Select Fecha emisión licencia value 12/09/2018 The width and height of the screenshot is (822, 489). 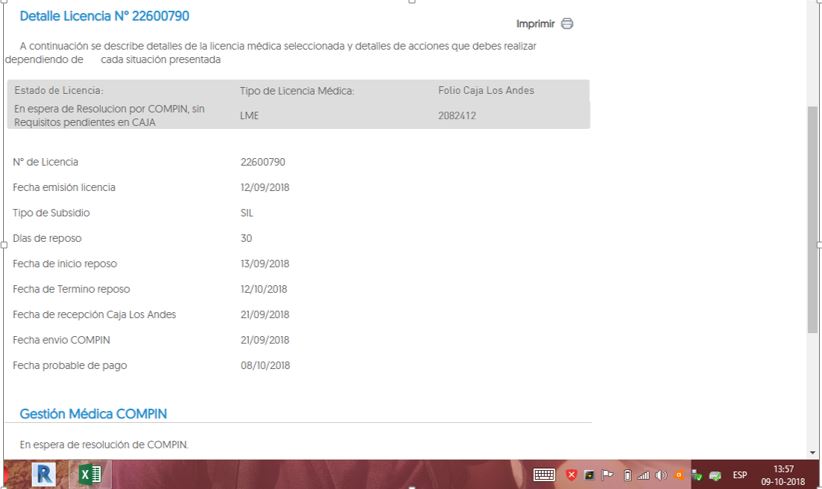click(x=265, y=187)
